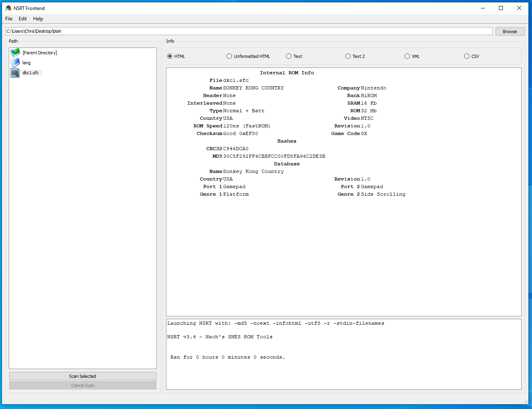This screenshot has width=532, height=409.
Task: Open the lang folder entry
Action: [x=26, y=63]
